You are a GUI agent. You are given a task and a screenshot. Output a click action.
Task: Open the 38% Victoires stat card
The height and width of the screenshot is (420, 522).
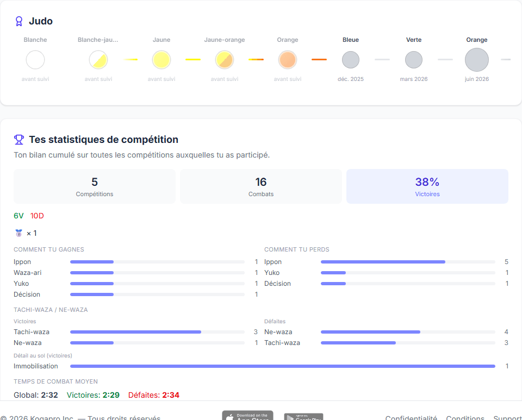[427, 186]
